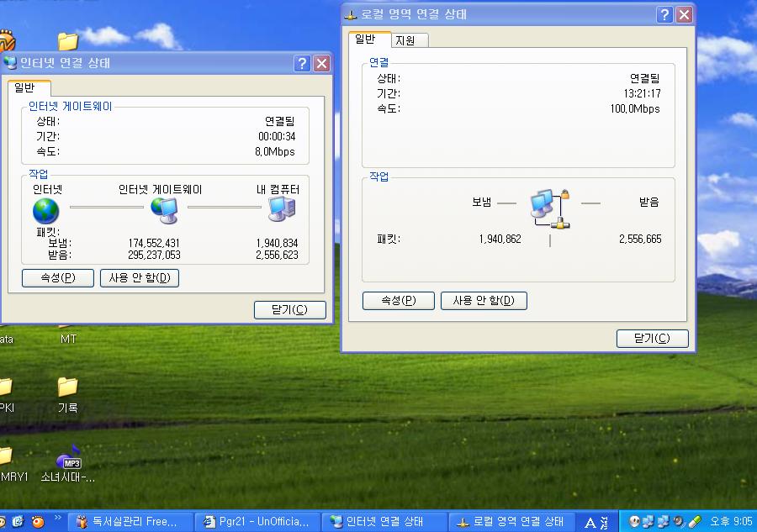This screenshot has height=532, width=757.
Task: Activate 인터넷 연결 상태 taskbar button
Action: click(x=384, y=521)
